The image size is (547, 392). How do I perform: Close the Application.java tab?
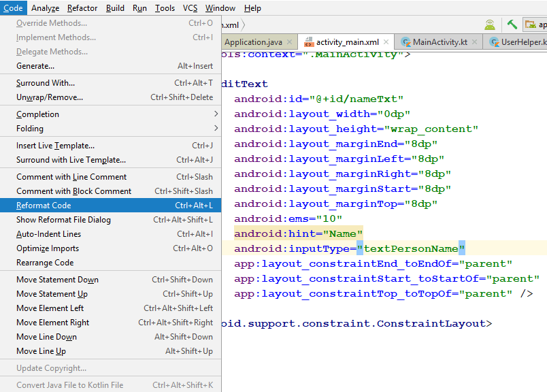point(289,42)
